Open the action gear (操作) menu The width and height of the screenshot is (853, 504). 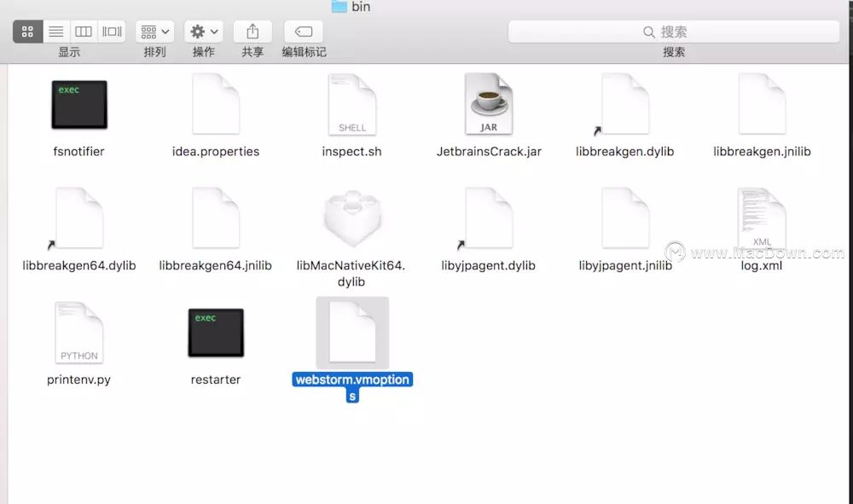[x=204, y=32]
